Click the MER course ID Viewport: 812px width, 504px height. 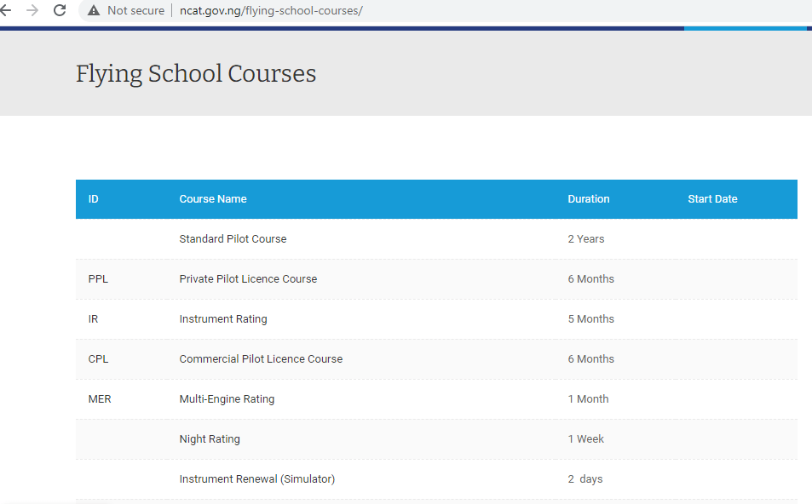100,399
